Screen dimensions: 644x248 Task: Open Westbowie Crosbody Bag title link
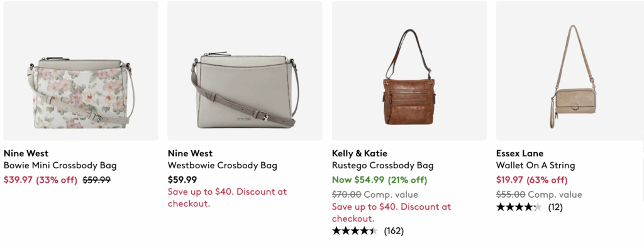point(222,166)
